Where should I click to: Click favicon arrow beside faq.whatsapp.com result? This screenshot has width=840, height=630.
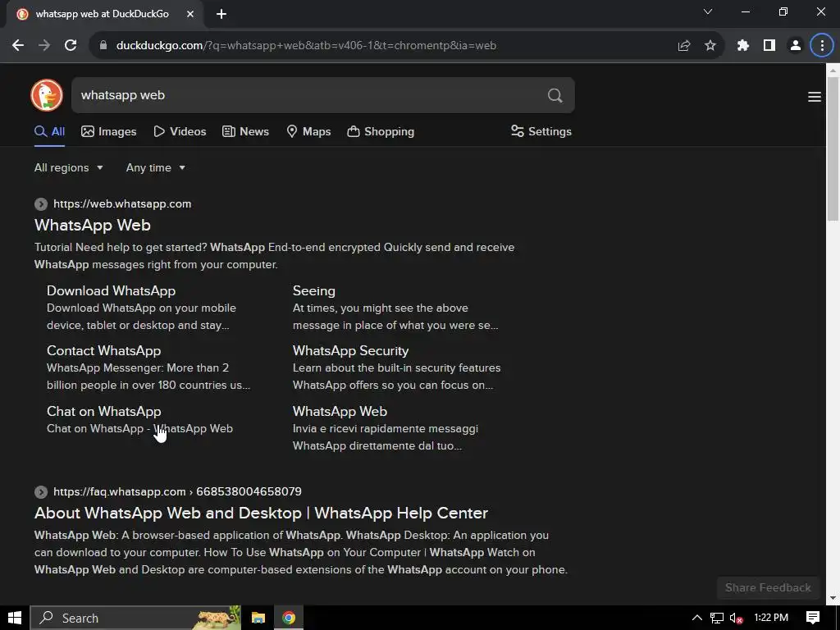[41, 492]
